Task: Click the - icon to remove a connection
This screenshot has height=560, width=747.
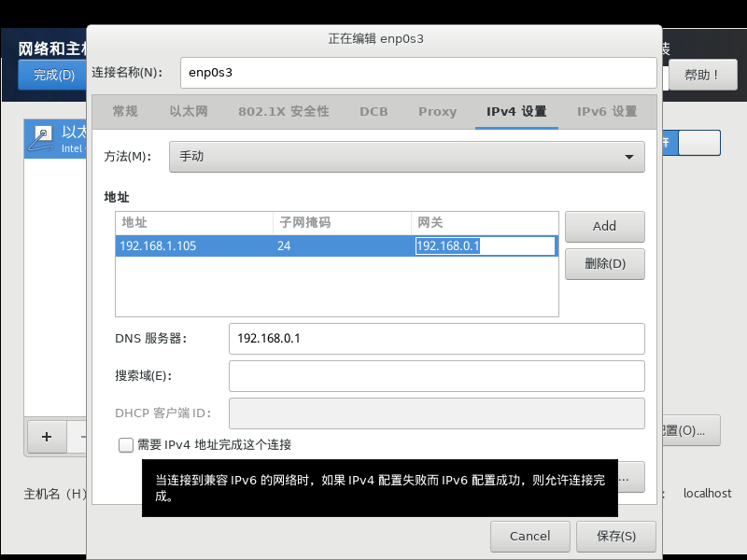Action: tap(82, 437)
